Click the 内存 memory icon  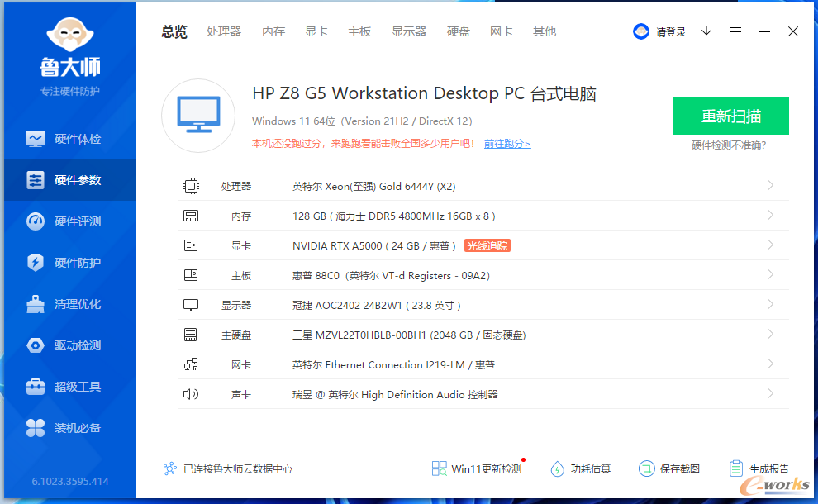[x=191, y=216]
